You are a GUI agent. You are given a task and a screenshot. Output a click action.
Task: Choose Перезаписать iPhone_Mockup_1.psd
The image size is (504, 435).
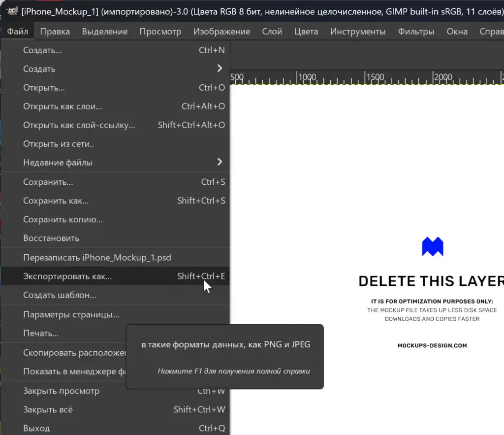coord(115,257)
